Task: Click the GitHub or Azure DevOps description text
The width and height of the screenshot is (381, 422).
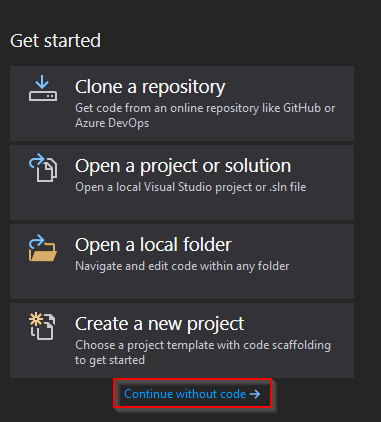Action: 205,115
